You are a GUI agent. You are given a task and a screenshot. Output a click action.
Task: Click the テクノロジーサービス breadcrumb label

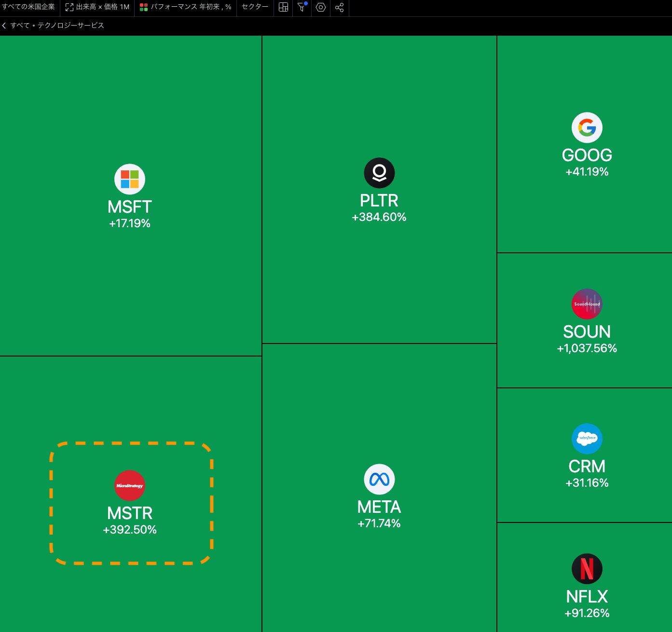pos(71,26)
